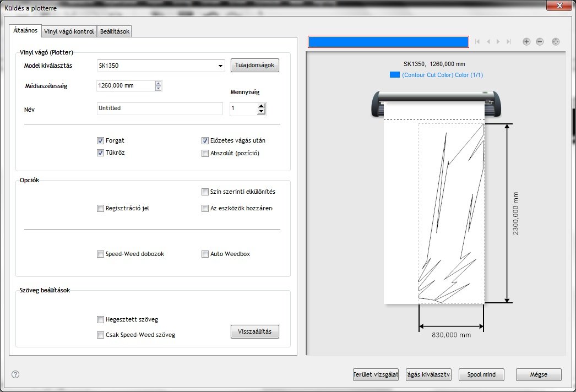Enable the Auto Weedbox checkbox

pyautogui.click(x=205, y=254)
